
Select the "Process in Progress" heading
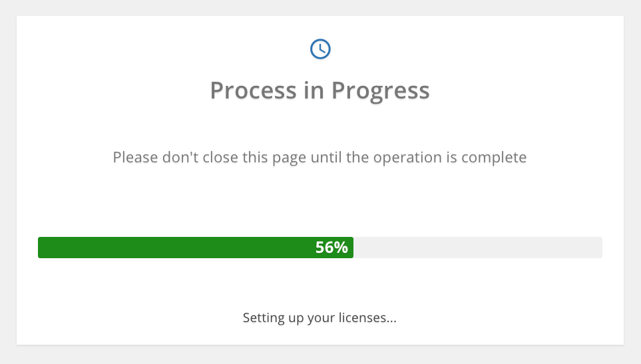tap(320, 91)
